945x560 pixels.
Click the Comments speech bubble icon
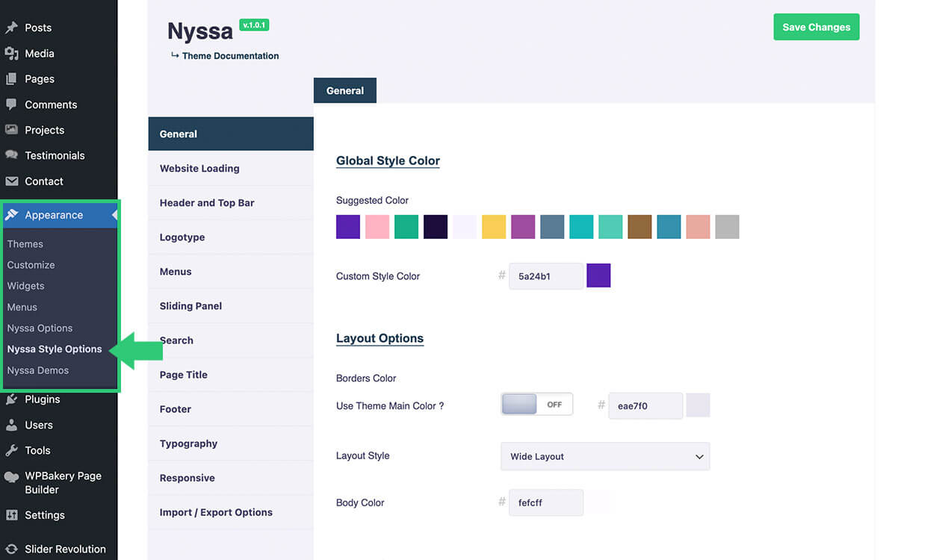(11, 105)
